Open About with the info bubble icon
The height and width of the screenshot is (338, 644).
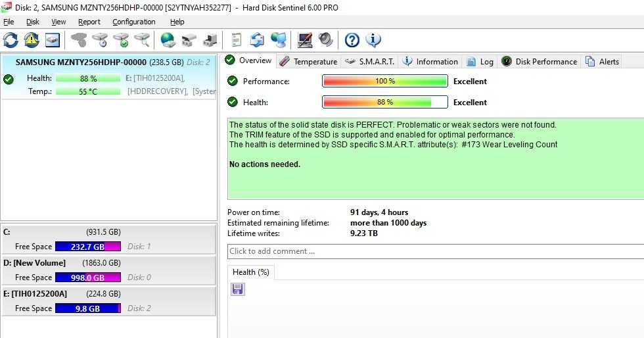[x=373, y=40]
